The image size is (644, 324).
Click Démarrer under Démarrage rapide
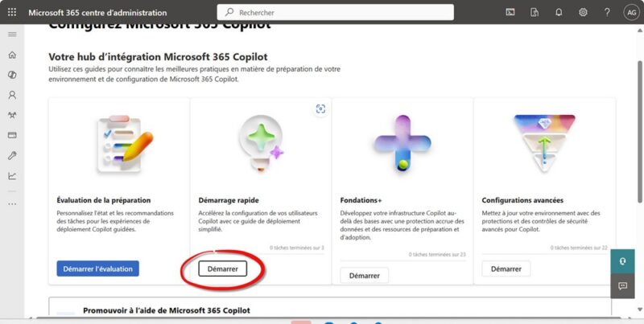click(x=223, y=269)
